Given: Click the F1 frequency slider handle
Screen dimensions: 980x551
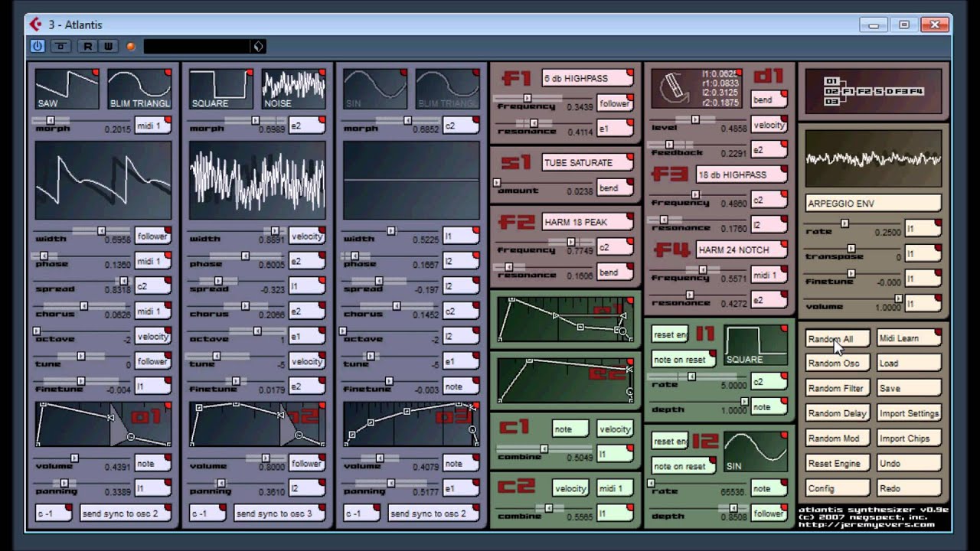Looking at the screenshot, I should pyautogui.click(x=528, y=98).
